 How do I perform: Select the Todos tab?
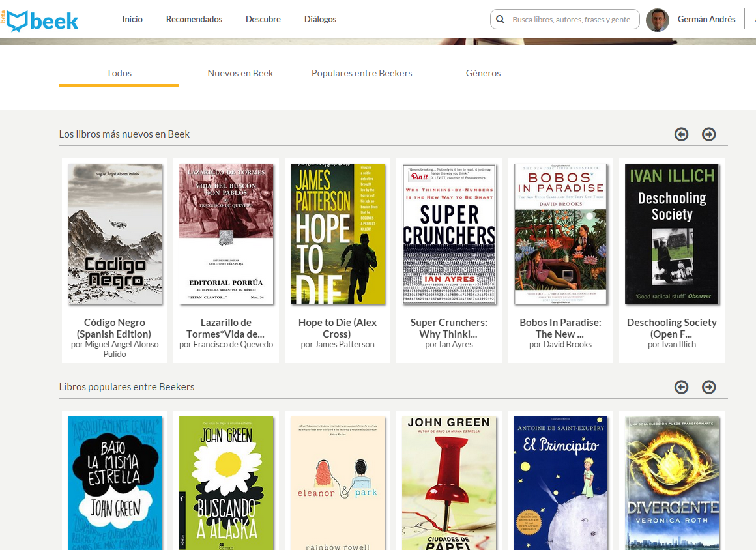click(119, 73)
